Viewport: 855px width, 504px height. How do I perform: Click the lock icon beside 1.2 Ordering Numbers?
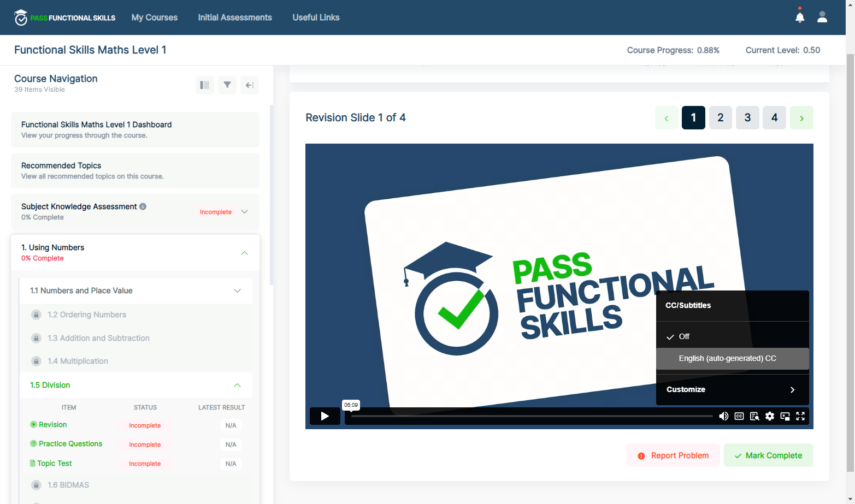pos(36,315)
